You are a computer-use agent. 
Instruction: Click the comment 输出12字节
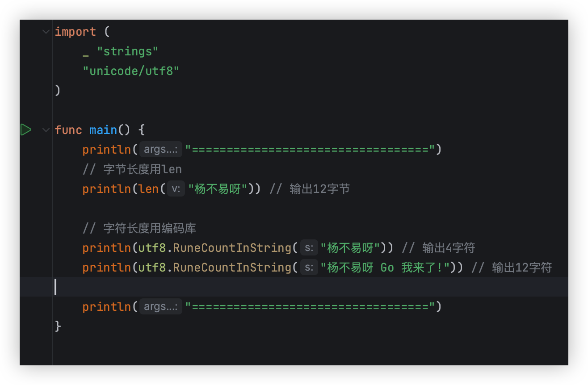pyautogui.click(x=310, y=189)
